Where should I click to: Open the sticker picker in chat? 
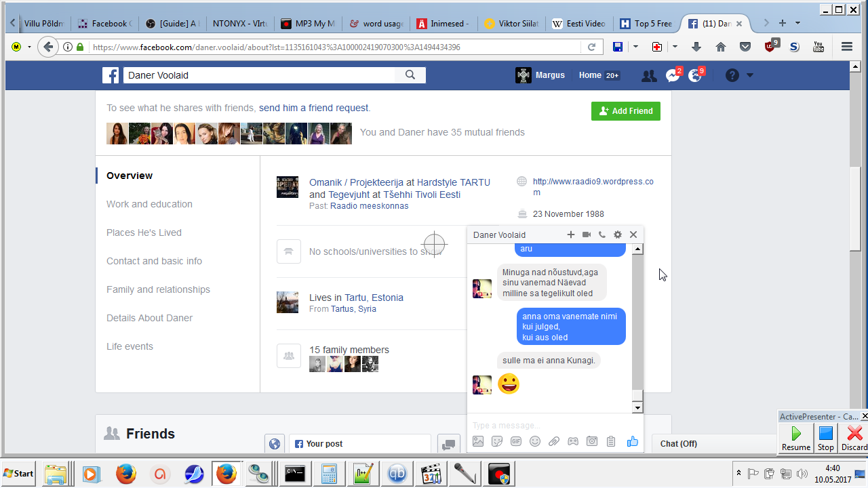[x=497, y=441]
